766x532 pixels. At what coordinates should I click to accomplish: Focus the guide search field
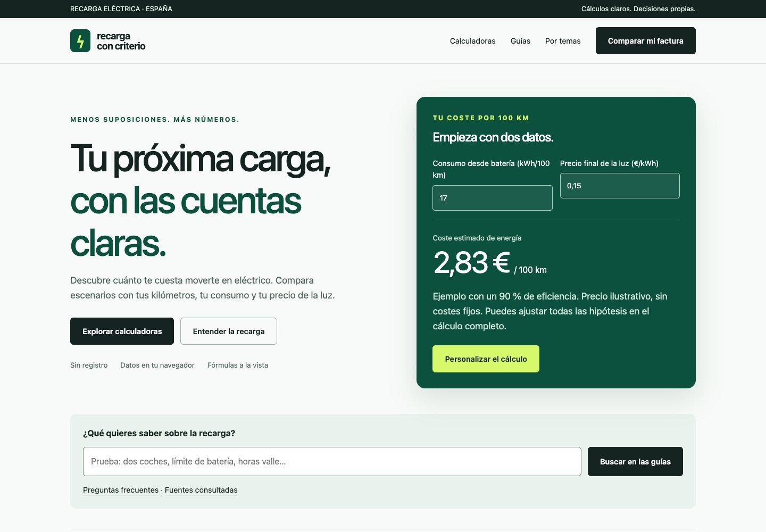tap(332, 461)
